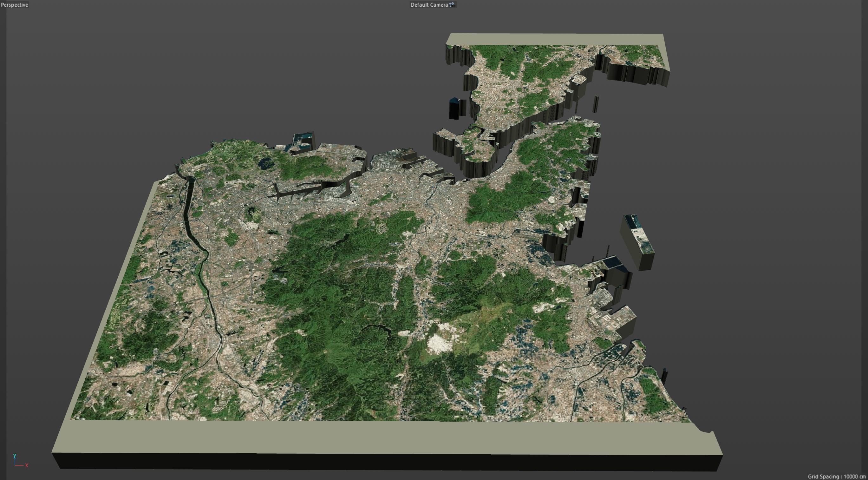Click the camera icon beside Default Camera
Screen dimensions: 868x480
452,5
